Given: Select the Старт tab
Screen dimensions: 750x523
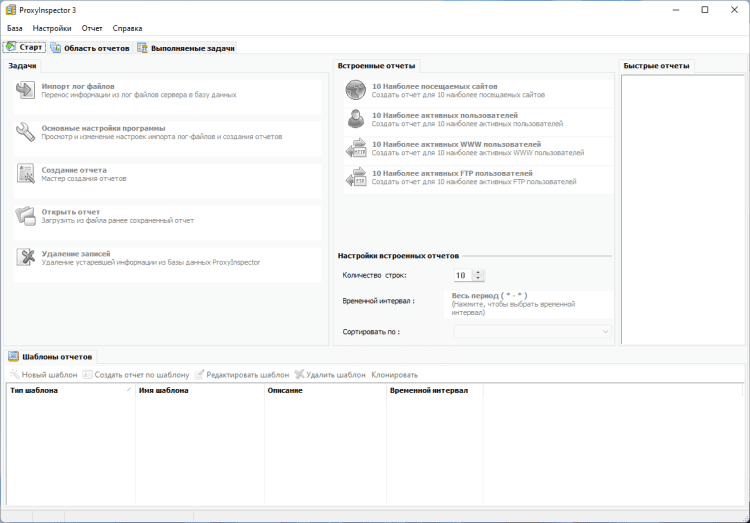Looking at the screenshot, I should click(x=25, y=47).
